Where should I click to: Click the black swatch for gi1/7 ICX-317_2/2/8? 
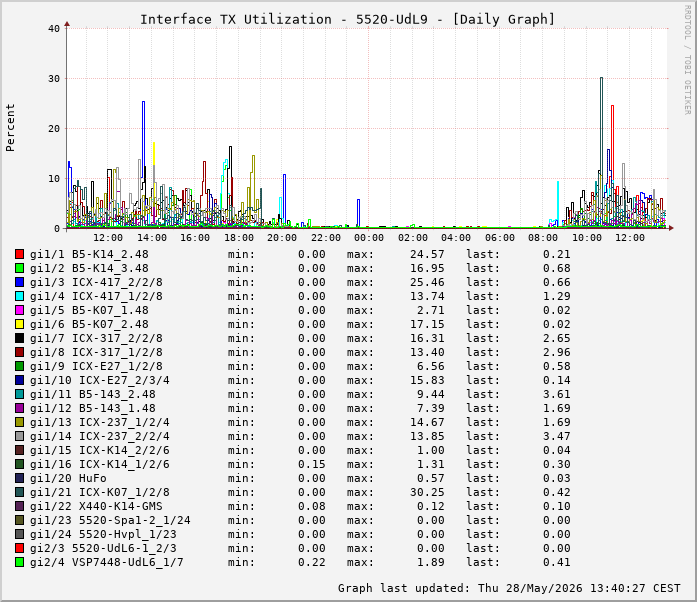point(19,338)
